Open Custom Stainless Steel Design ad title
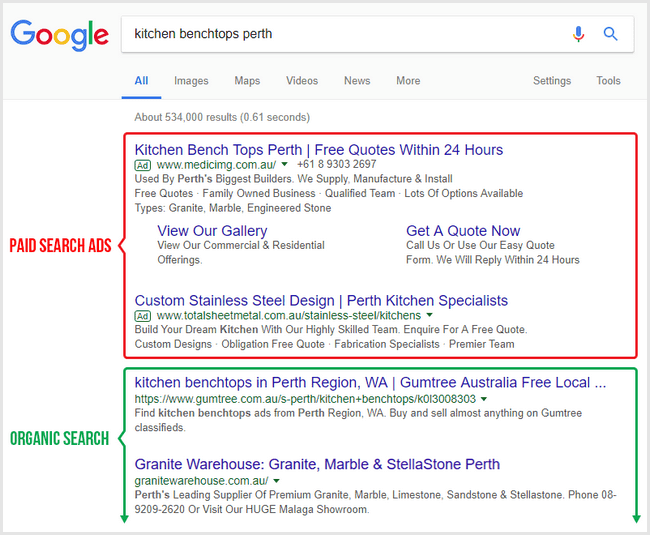Image resolution: width=650 pixels, height=535 pixels. [321, 300]
